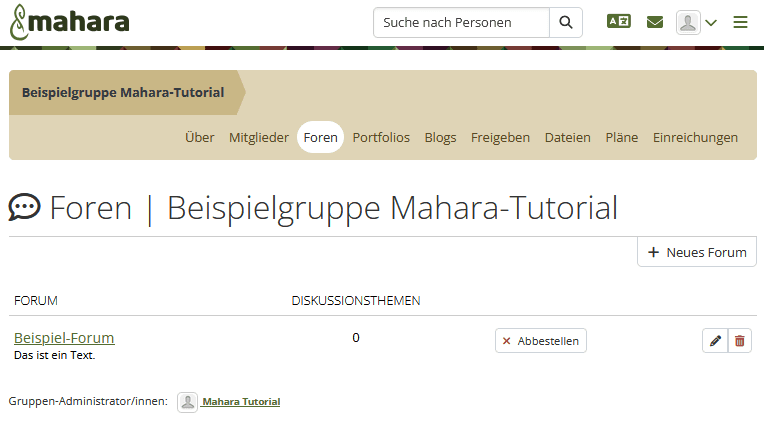This screenshot has height=426, width=764.
Task: Click the FORUM column header
Action: pyautogui.click(x=36, y=301)
